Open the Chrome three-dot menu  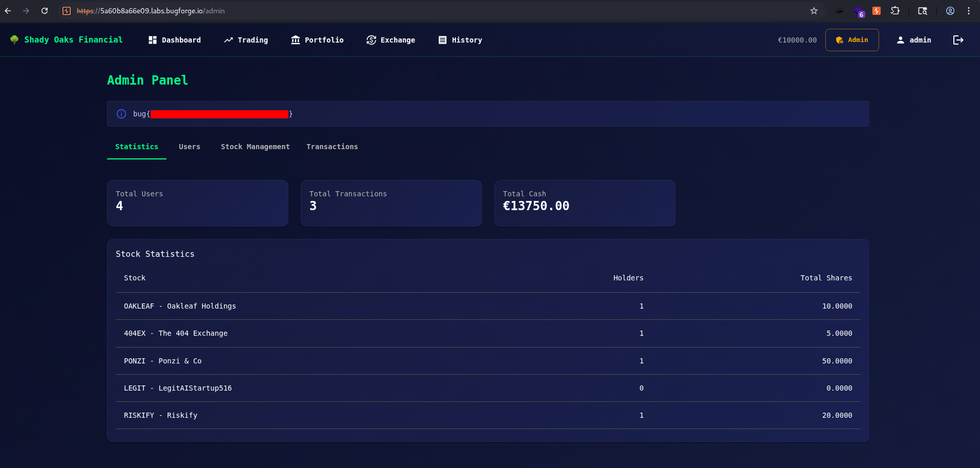tap(968, 11)
